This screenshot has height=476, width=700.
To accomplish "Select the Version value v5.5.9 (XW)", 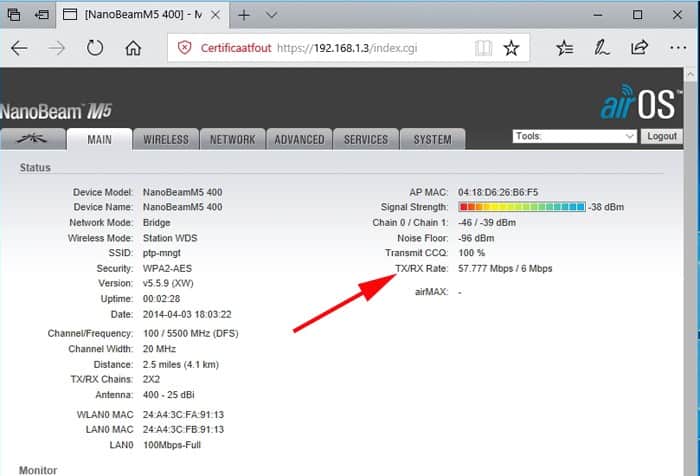I will click(168, 283).
